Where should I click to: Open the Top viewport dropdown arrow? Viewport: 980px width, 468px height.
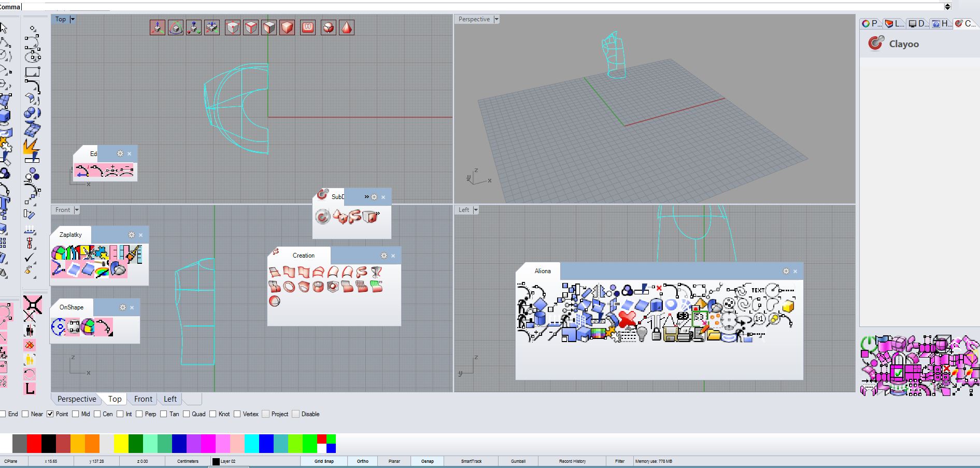73,19
